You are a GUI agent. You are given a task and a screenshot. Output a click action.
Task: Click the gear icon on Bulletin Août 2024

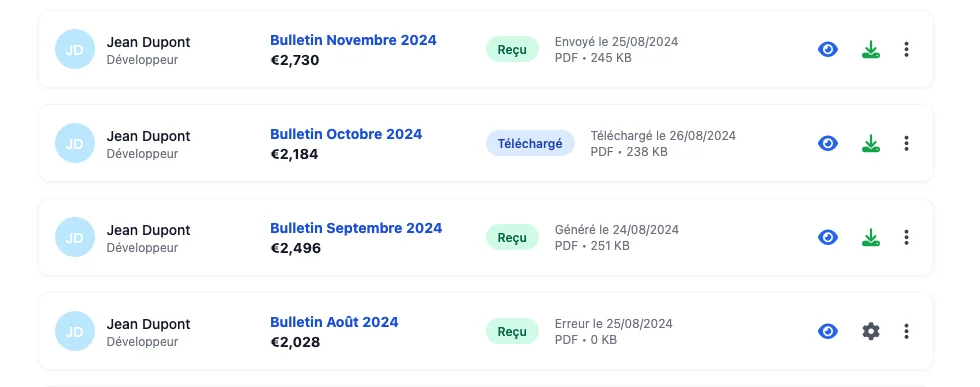click(x=871, y=331)
